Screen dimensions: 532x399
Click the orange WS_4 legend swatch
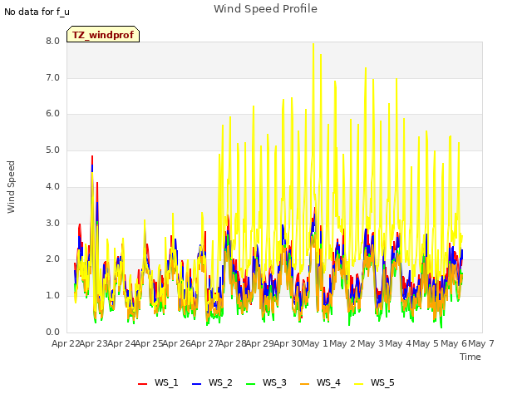tap(305, 384)
